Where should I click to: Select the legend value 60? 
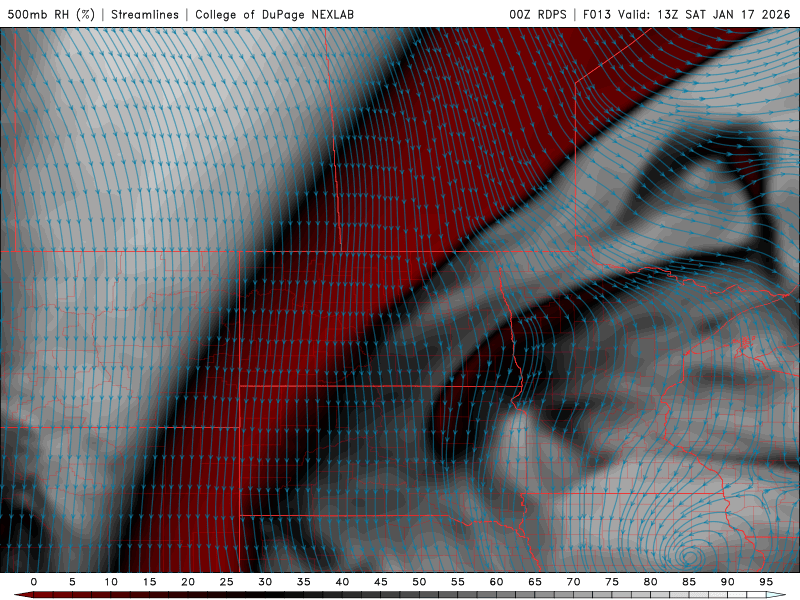pyautogui.click(x=496, y=582)
